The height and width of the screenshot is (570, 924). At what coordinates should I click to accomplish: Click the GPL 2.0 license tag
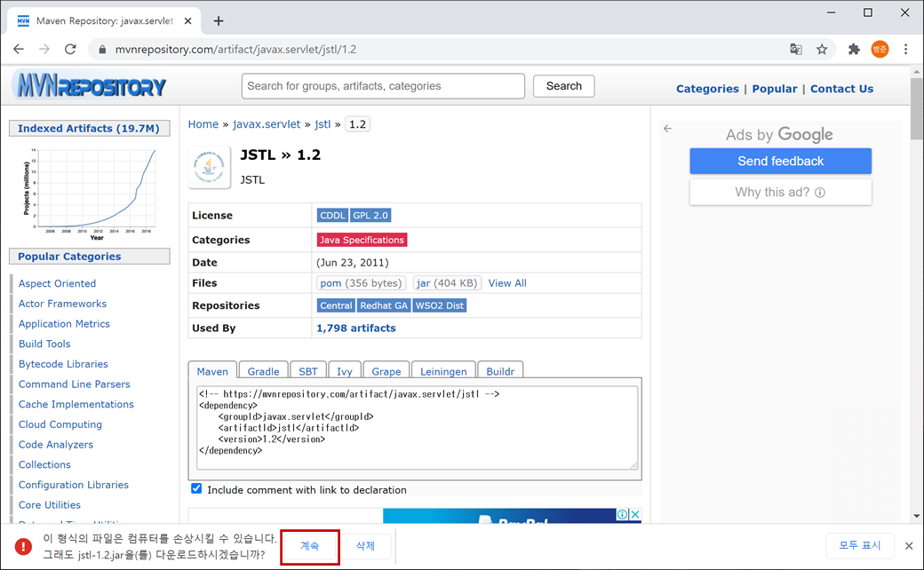[x=370, y=216]
